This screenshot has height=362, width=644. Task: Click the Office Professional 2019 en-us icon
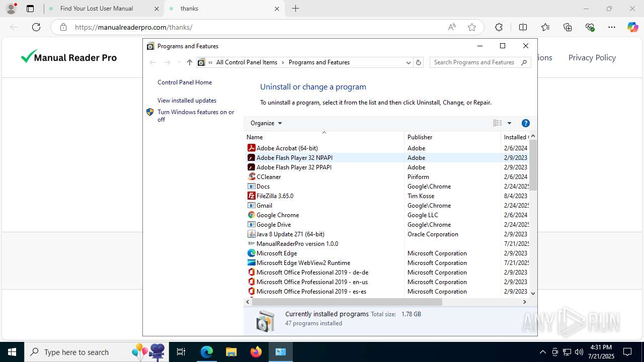252,282
